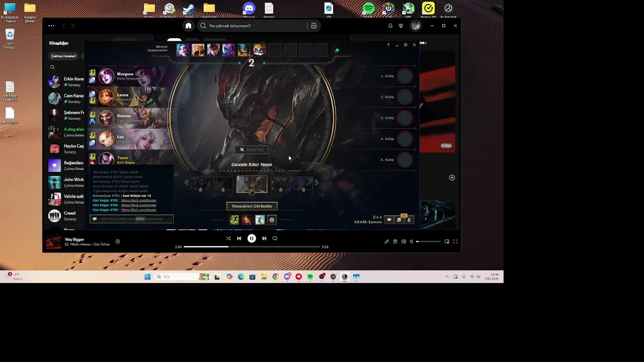Open Spotify miniplayer icon

447,241
